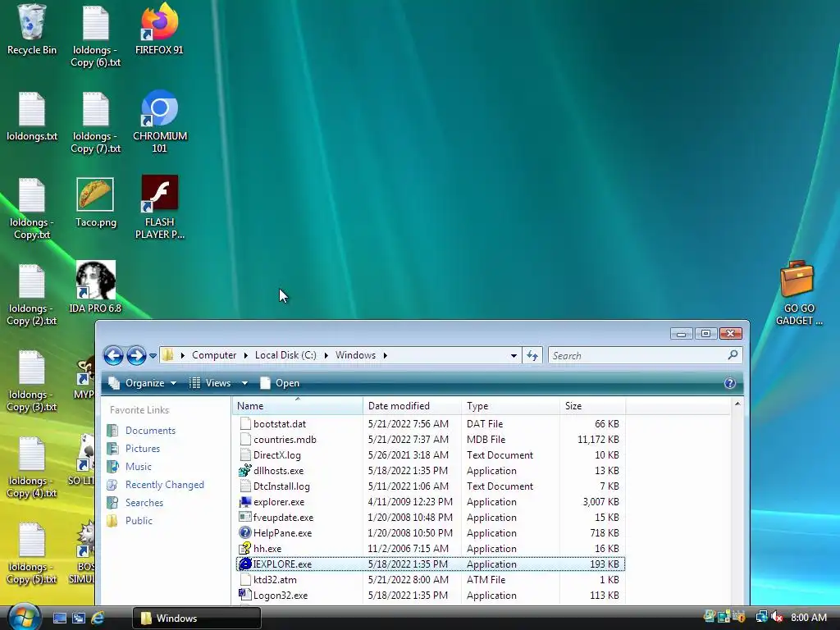Select the DirectX.log file row

[430, 454]
